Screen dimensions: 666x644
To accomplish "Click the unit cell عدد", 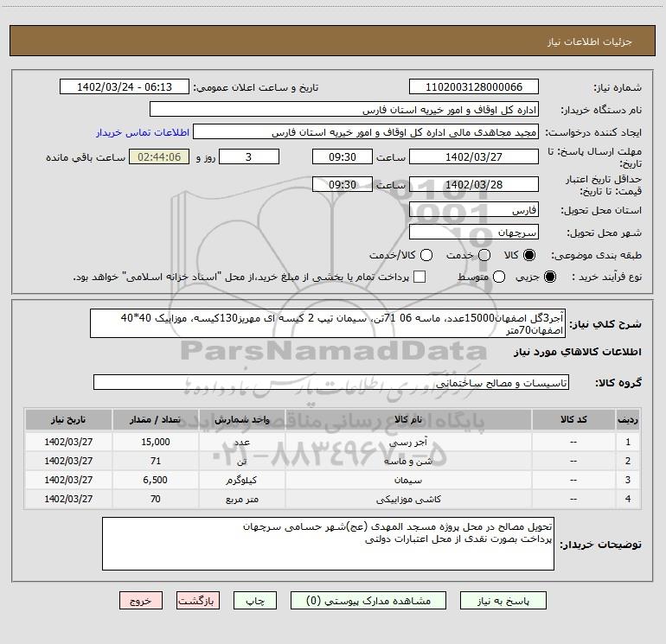I will 241,442.
